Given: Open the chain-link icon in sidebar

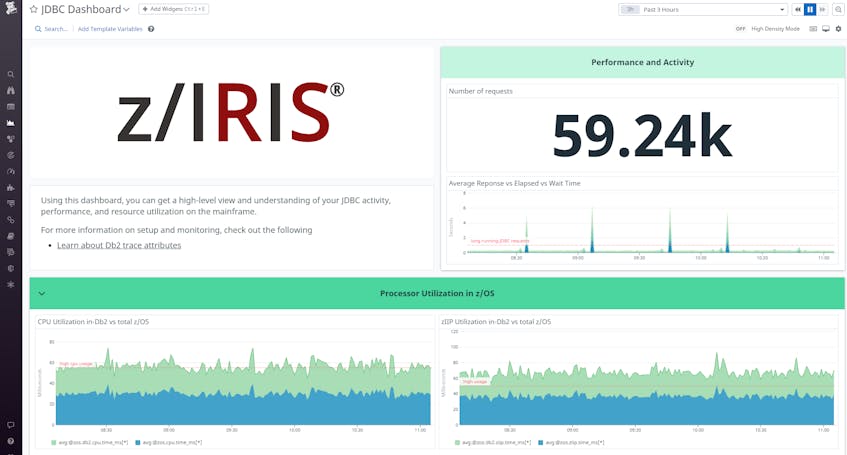Looking at the screenshot, I should (10, 220).
